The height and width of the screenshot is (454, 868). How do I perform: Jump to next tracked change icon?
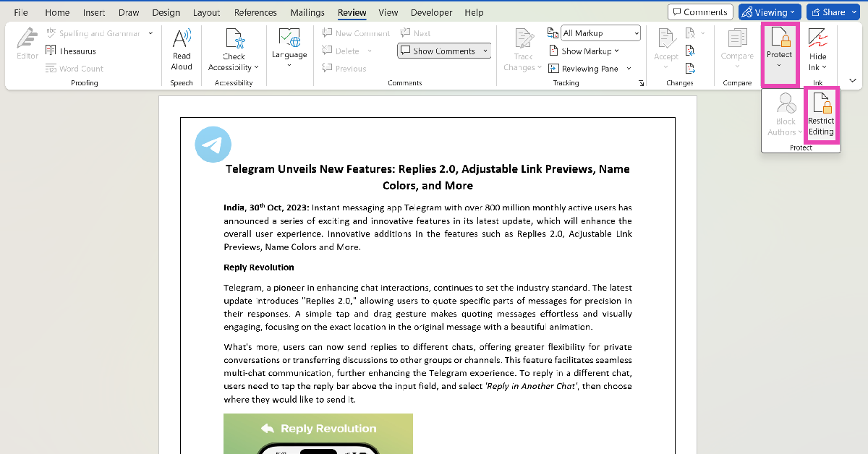(x=690, y=69)
